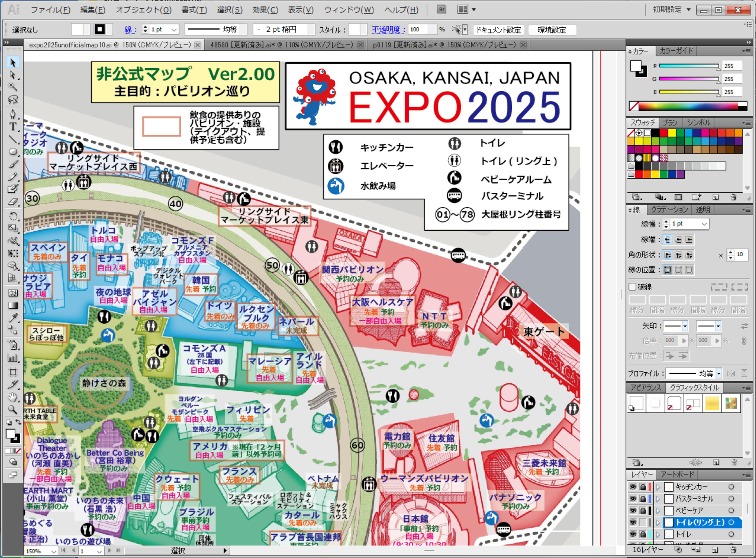Select the Eyedropper tool

click(x=13, y=318)
